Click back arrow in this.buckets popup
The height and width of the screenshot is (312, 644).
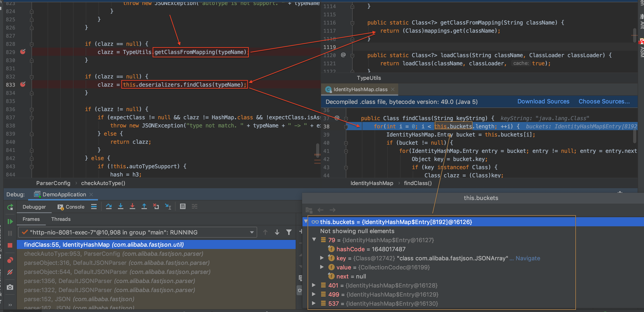click(x=320, y=210)
